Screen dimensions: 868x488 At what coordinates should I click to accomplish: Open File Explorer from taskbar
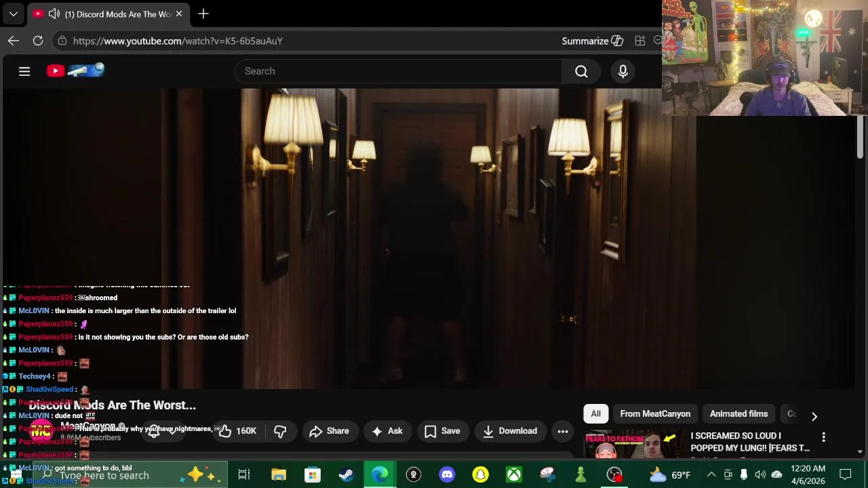click(x=279, y=475)
